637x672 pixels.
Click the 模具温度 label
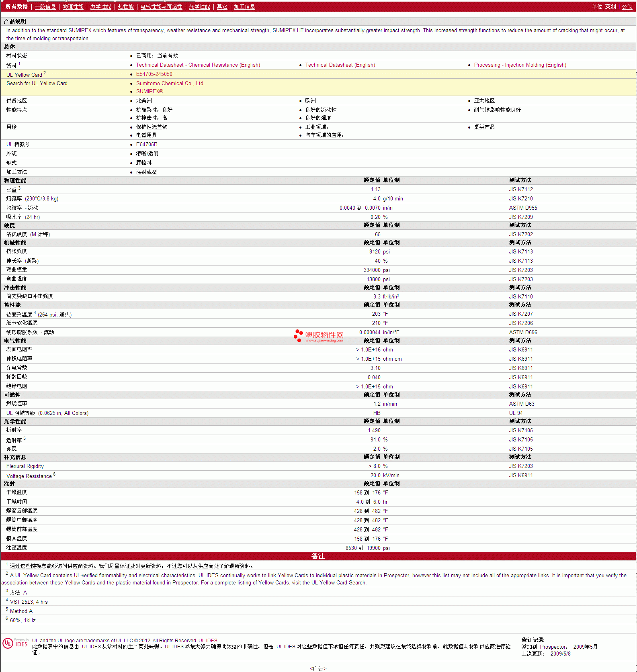click(16, 538)
